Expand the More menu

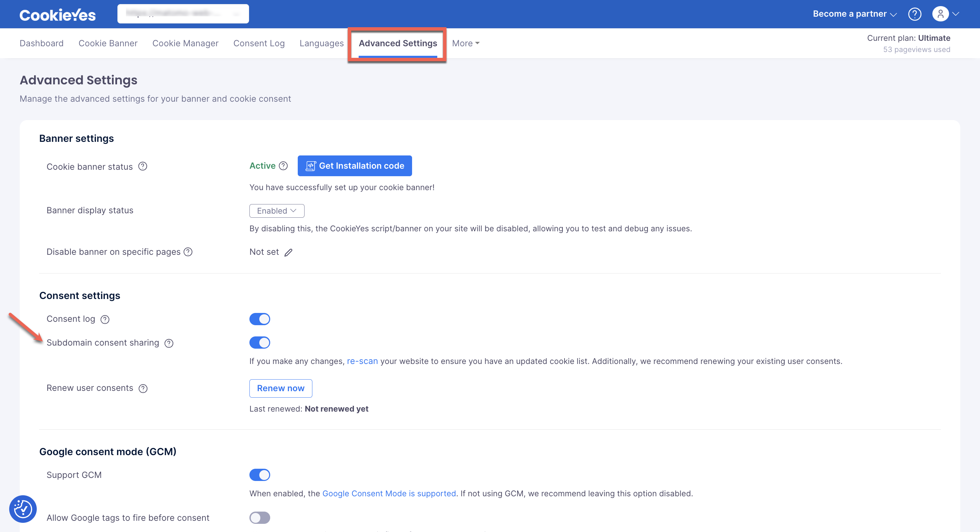tap(465, 43)
